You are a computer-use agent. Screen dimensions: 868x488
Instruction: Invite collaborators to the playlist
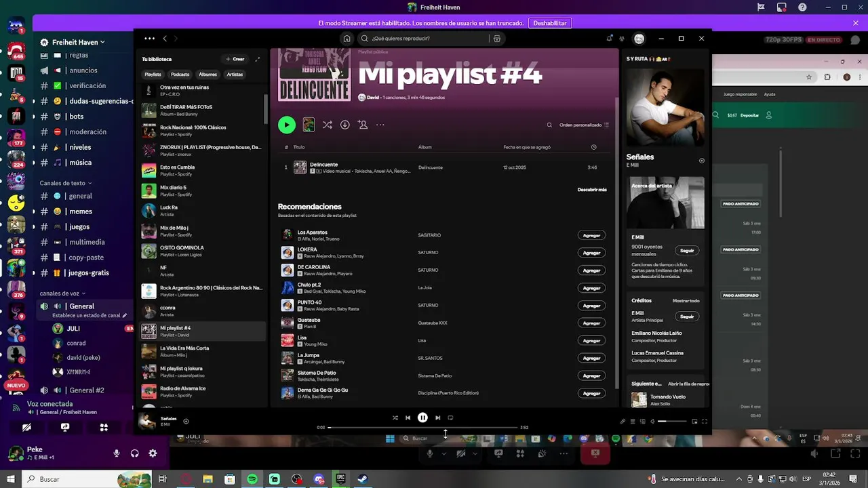coord(363,125)
